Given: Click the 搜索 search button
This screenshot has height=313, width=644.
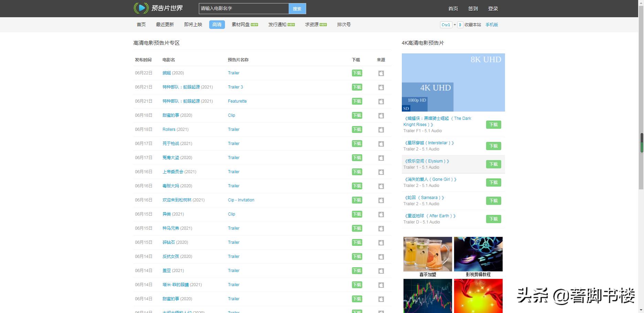Looking at the screenshot, I should coord(297,9).
